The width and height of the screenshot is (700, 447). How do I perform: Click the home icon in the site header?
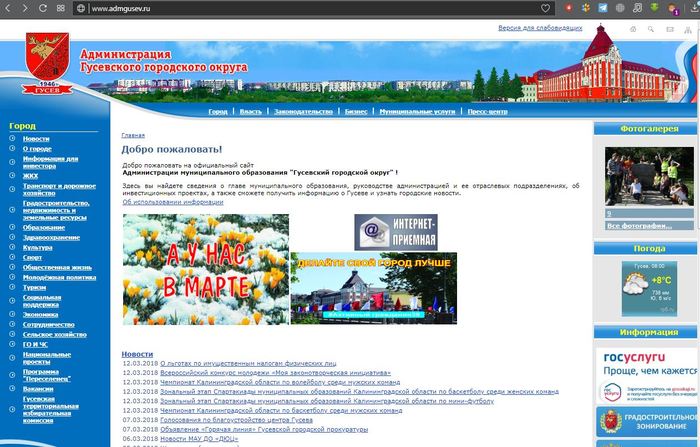pyautogui.click(x=633, y=29)
